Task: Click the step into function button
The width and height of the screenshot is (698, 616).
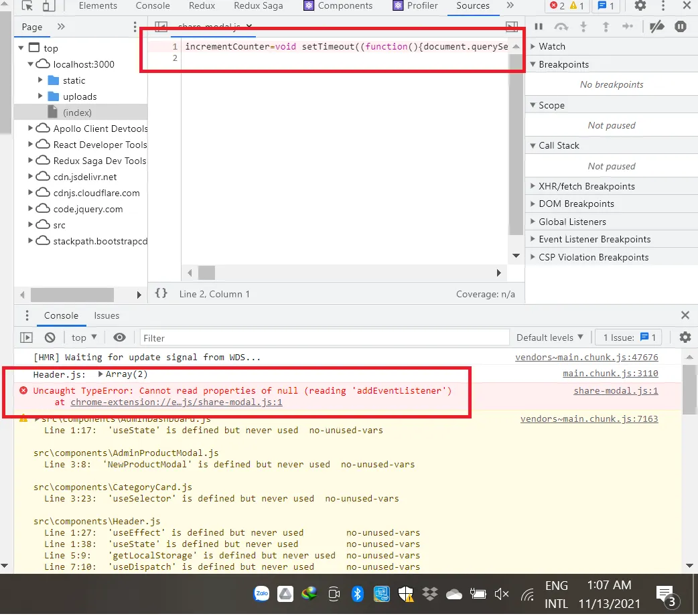Action: pos(583,27)
